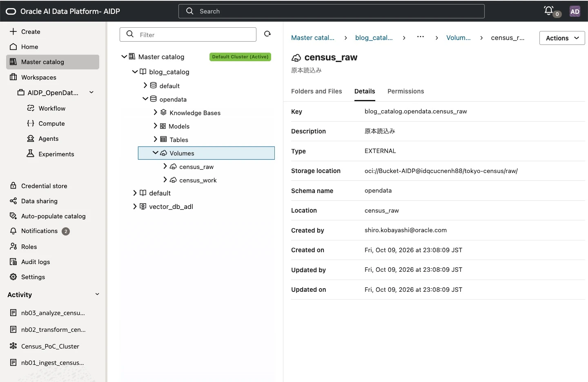The height and width of the screenshot is (382, 588).
Task: Collapse the Volumes tree node
Action: [x=155, y=153]
